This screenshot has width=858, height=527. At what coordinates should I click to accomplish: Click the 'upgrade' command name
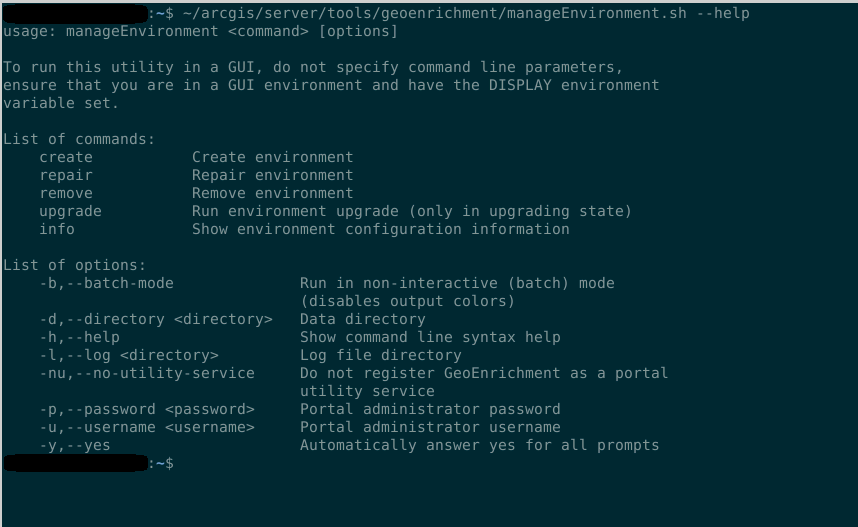[70, 211]
